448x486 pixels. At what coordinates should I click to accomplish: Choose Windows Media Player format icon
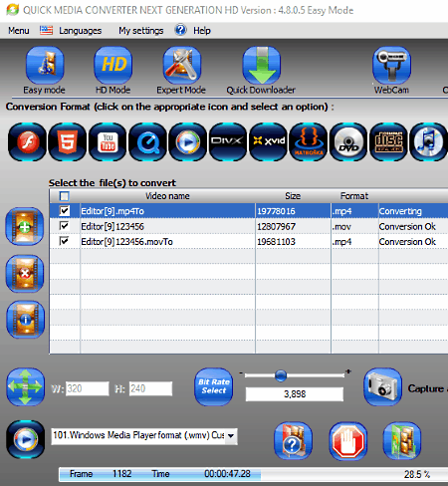[188, 142]
